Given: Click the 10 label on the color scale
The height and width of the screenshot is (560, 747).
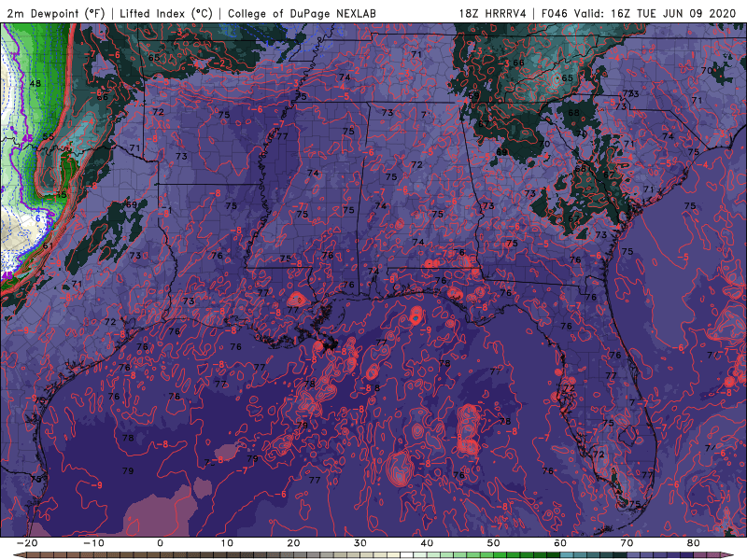Looking at the screenshot, I should coord(227,543).
